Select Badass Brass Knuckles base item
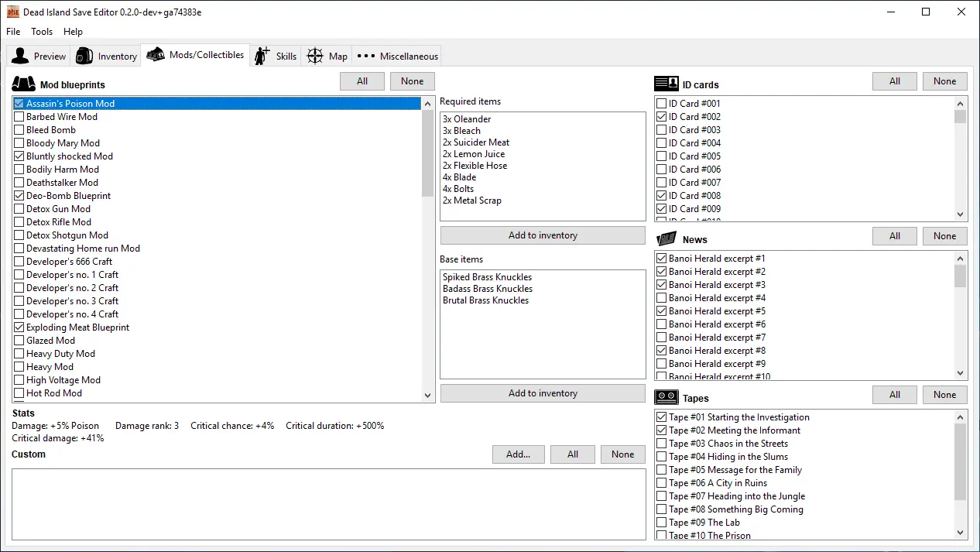Image resolution: width=980 pixels, height=552 pixels. 488,289
